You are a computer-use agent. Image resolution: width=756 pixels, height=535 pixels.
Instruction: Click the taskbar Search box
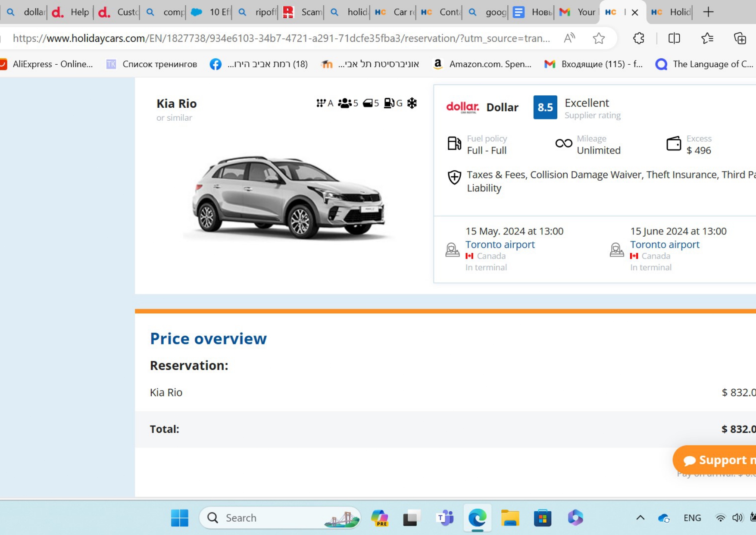(280, 518)
